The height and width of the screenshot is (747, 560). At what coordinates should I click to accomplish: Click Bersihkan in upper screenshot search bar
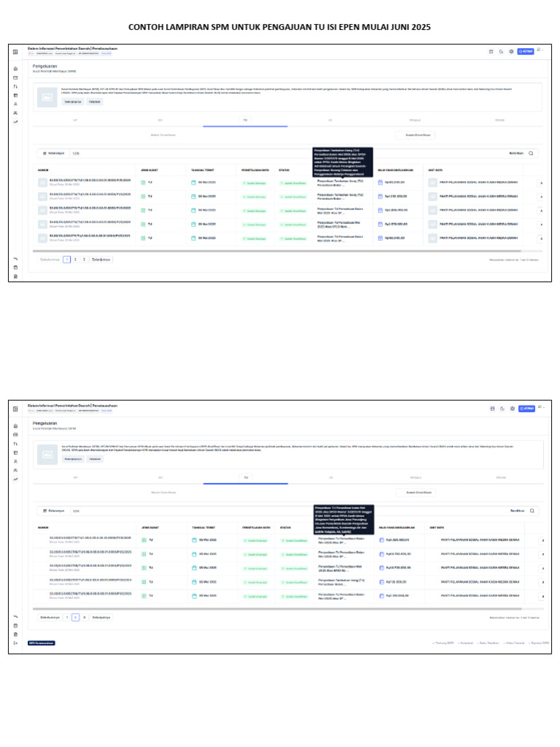tap(516, 153)
